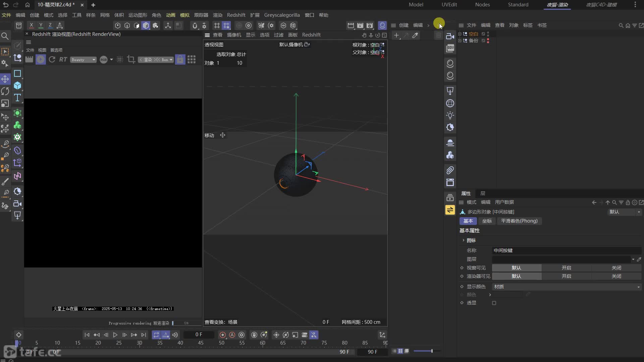Screen dimensions: 644x362
Task: Go to end of animation
Action: 144,335
